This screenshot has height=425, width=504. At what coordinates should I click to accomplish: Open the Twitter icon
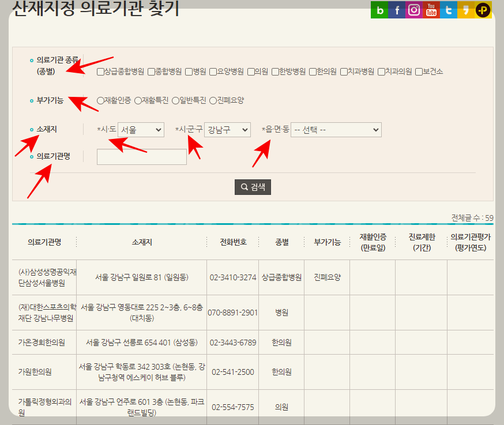tap(448, 10)
